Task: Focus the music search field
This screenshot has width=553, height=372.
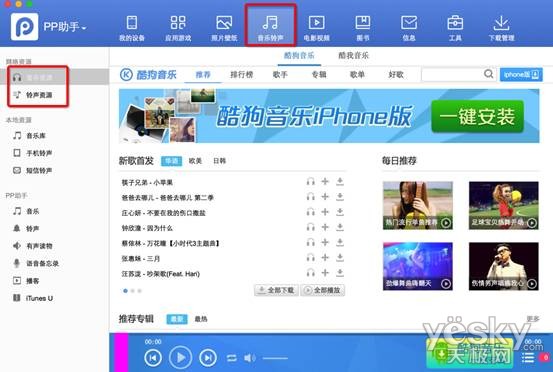Action: pyautogui.click(x=452, y=74)
